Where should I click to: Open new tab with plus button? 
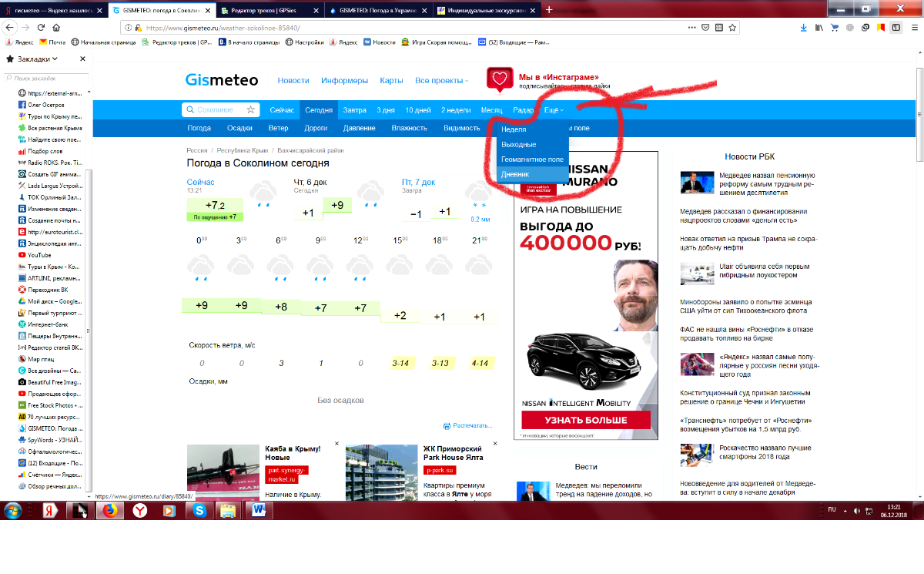549,10
